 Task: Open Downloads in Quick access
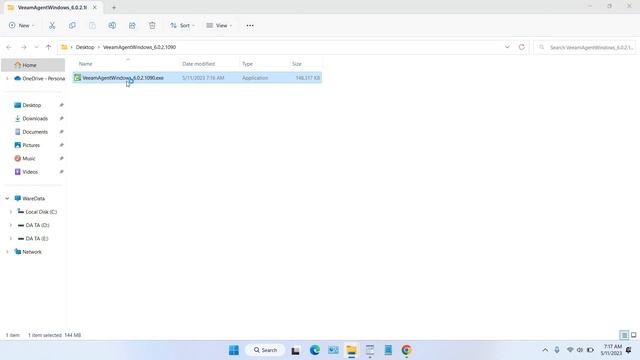34,118
